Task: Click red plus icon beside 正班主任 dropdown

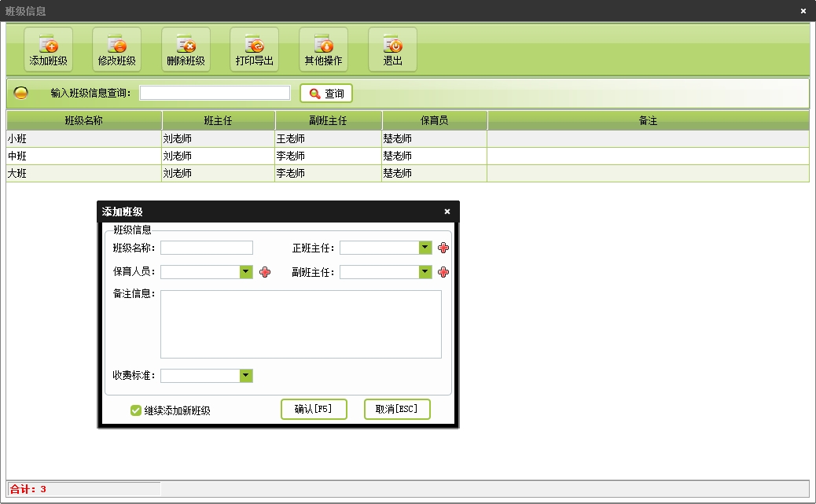Action: (x=443, y=248)
